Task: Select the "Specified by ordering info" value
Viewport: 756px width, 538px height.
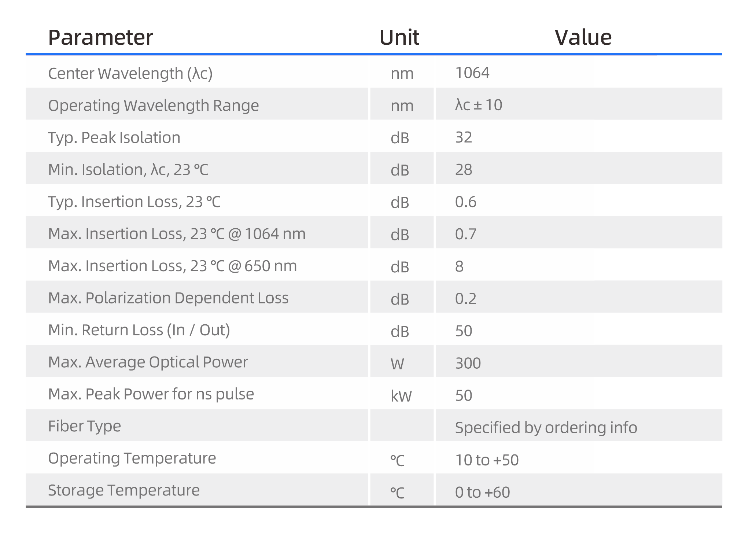Action: pyautogui.click(x=546, y=428)
